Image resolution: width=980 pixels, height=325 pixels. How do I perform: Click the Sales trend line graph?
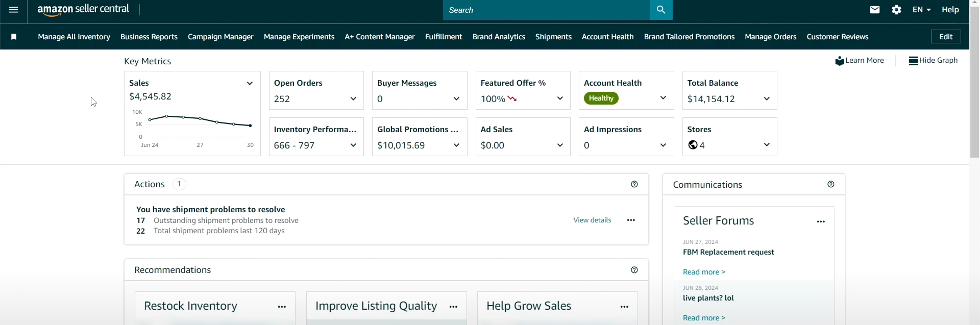click(200, 121)
